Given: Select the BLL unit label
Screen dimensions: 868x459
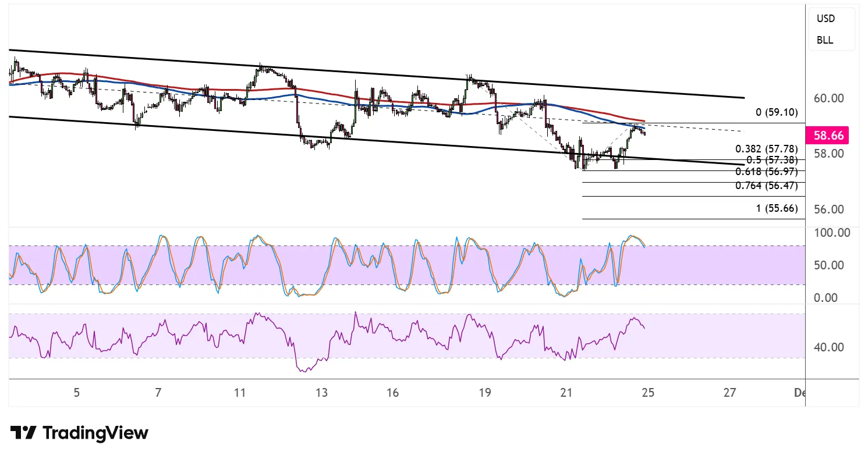Looking at the screenshot, I should tap(825, 40).
